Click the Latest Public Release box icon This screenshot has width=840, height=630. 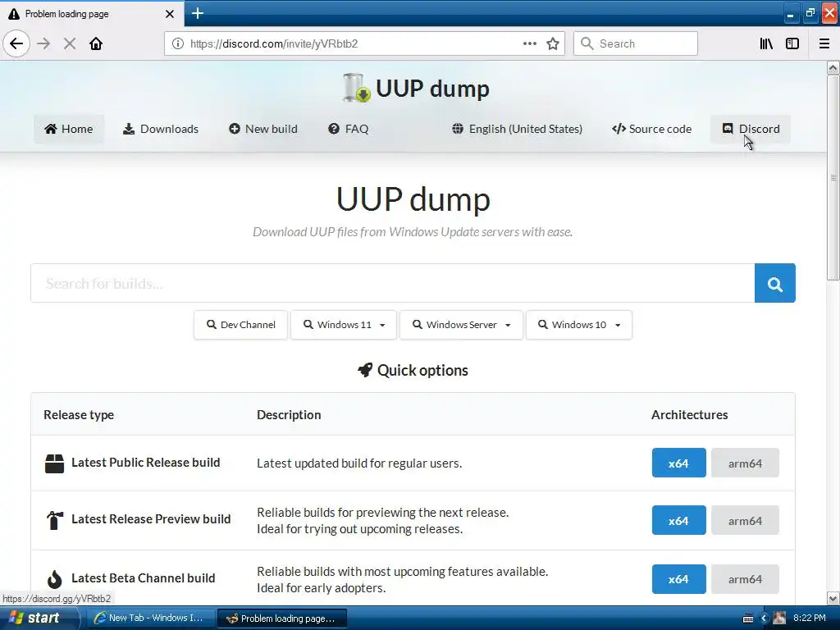[x=54, y=463]
